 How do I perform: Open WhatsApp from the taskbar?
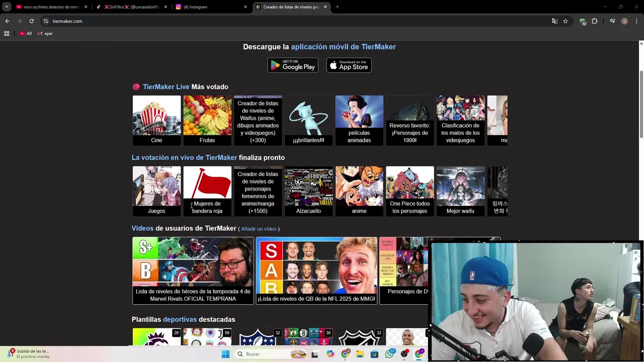389,354
